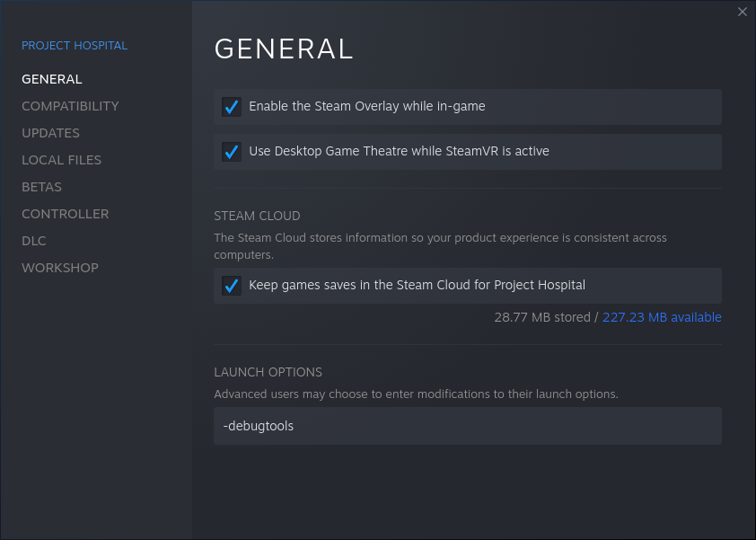Viewport: 756px width, 540px height.
Task: Click the Launch Options section heading
Action: [268, 372]
